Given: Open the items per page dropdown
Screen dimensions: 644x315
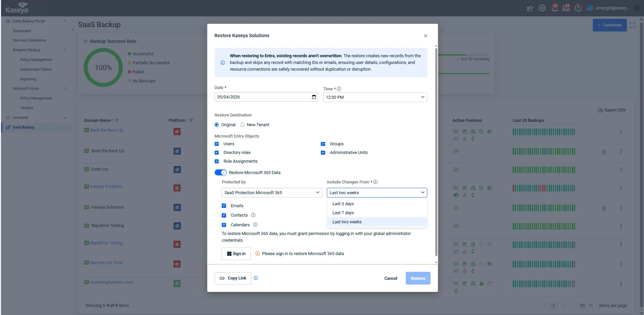Looking at the screenshot, I should [586, 306].
